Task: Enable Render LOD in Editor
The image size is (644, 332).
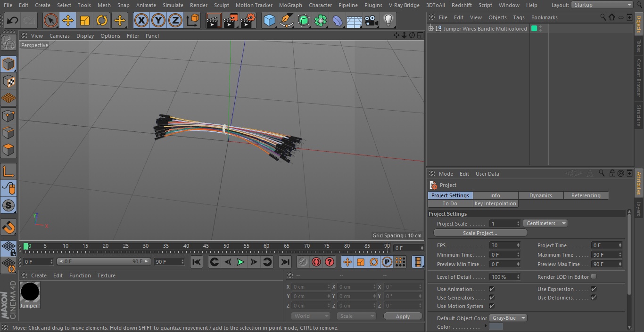Action: pyautogui.click(x=594, y=276)
